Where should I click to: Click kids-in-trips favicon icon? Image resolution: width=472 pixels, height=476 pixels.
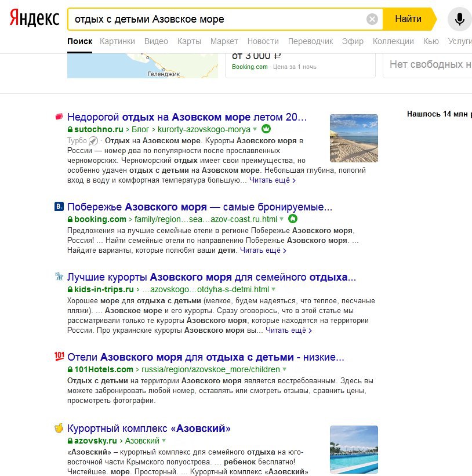point(59,277)
